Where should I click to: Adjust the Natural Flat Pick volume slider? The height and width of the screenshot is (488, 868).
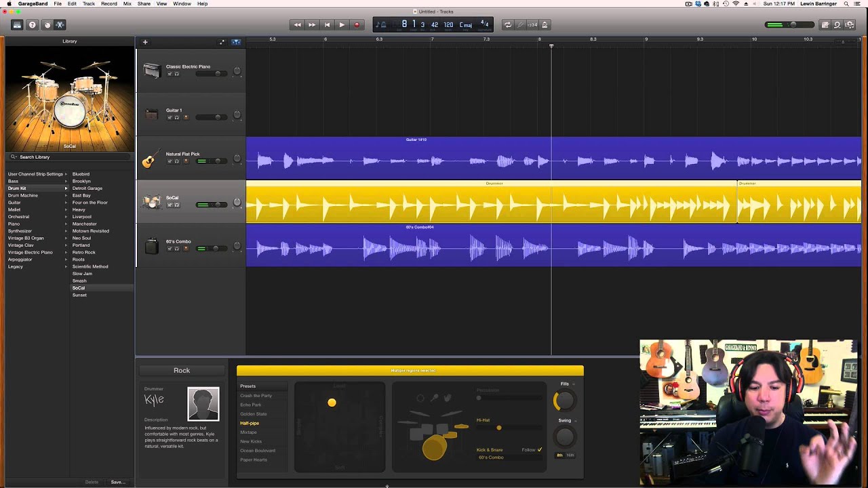tap(212, 161)
